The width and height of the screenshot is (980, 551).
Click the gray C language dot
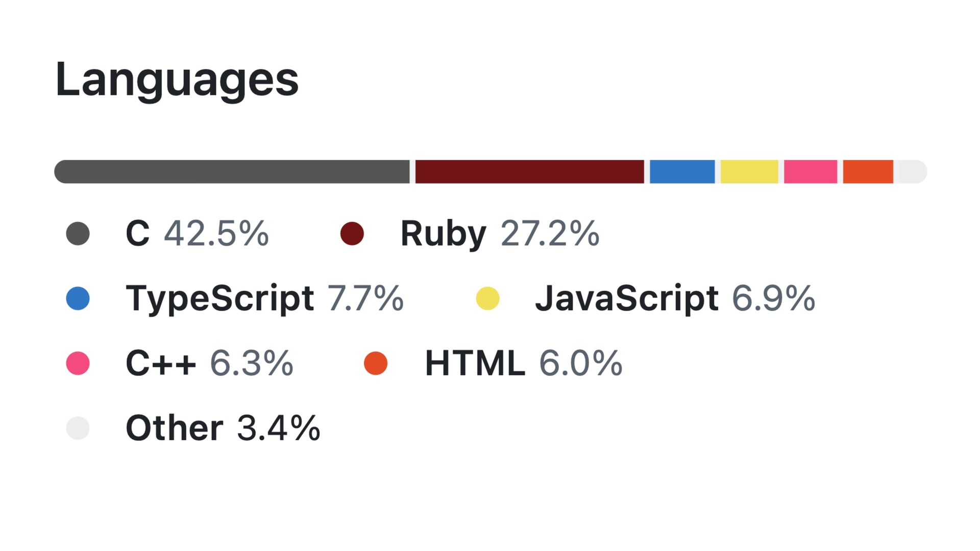click(78, 234)
